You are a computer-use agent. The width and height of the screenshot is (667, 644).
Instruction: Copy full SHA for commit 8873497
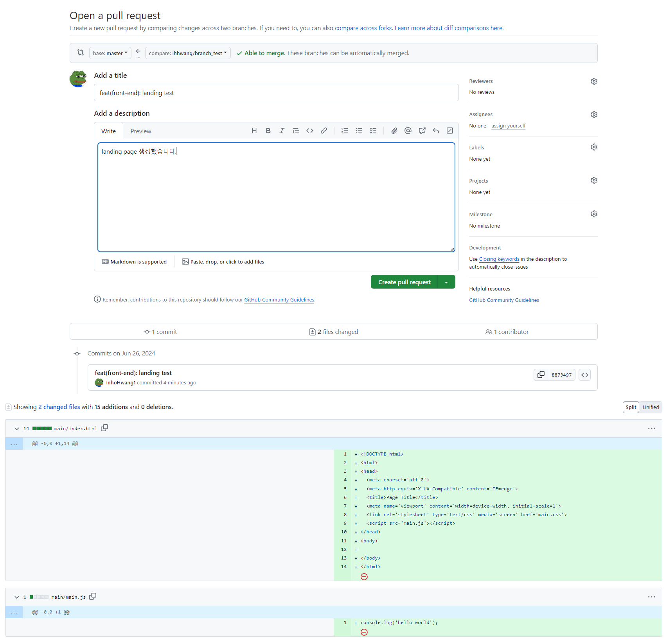[x=541, y=375]
